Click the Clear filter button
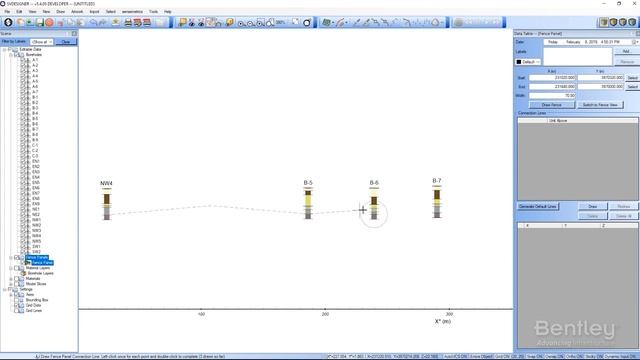Screen dimensions: 640x360 66,42
